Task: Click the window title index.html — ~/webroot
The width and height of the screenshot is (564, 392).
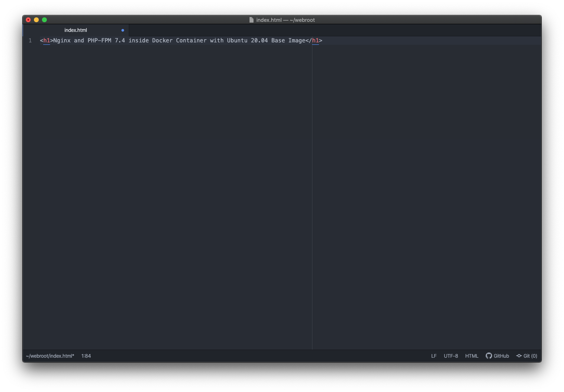Action: click(285, 20)
